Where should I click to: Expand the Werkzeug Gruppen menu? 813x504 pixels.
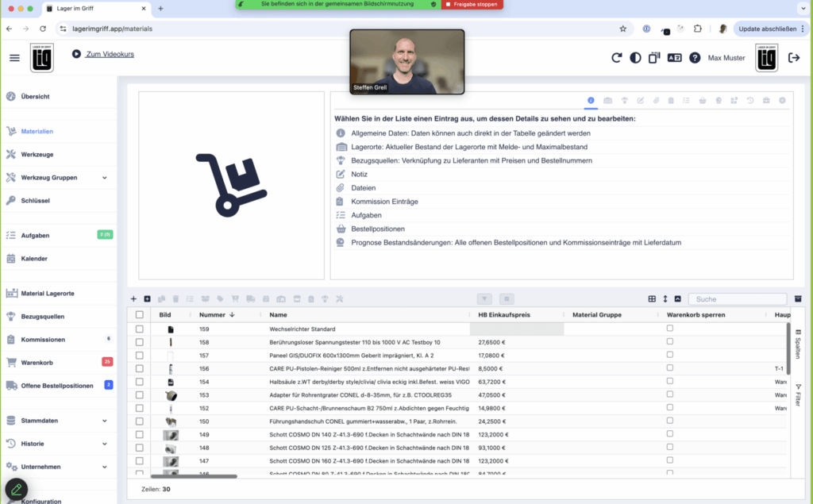pos(105,178)
